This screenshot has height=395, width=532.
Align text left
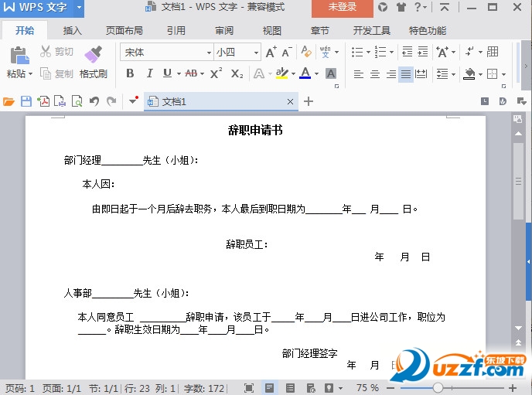coord(358,73)
